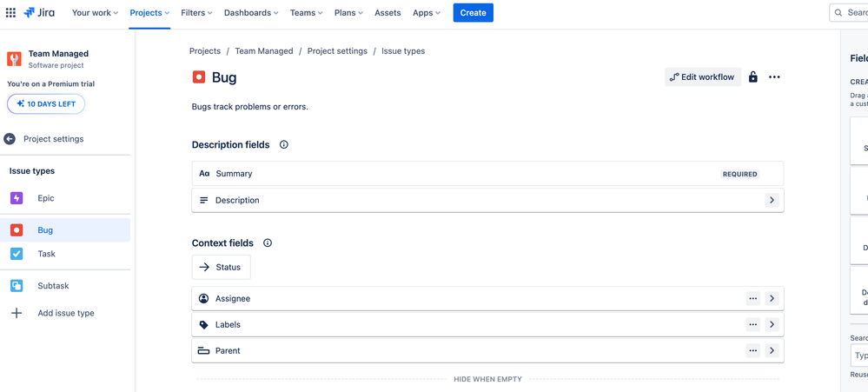Image resolution: width=868 pixels, height=392 pixels.
Task: Open the Plans dropdown menu
Action: point(348,13)
